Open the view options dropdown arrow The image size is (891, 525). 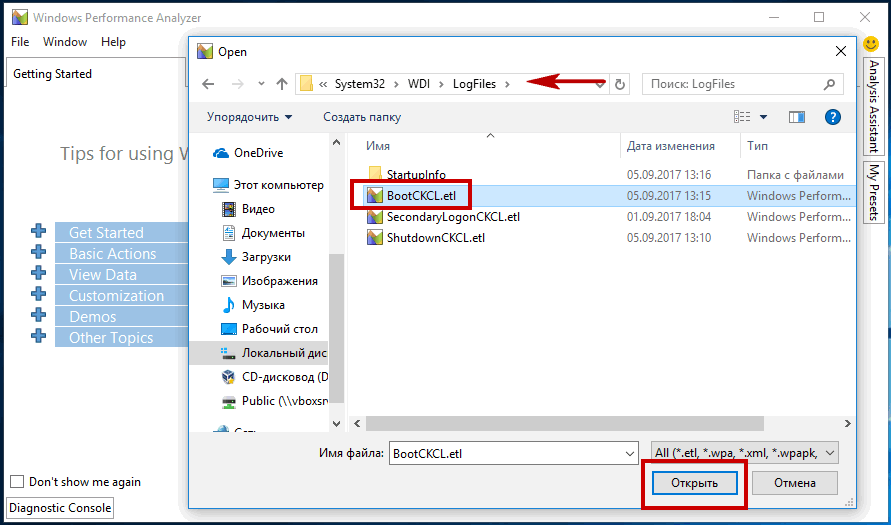[x=763, y=118]
